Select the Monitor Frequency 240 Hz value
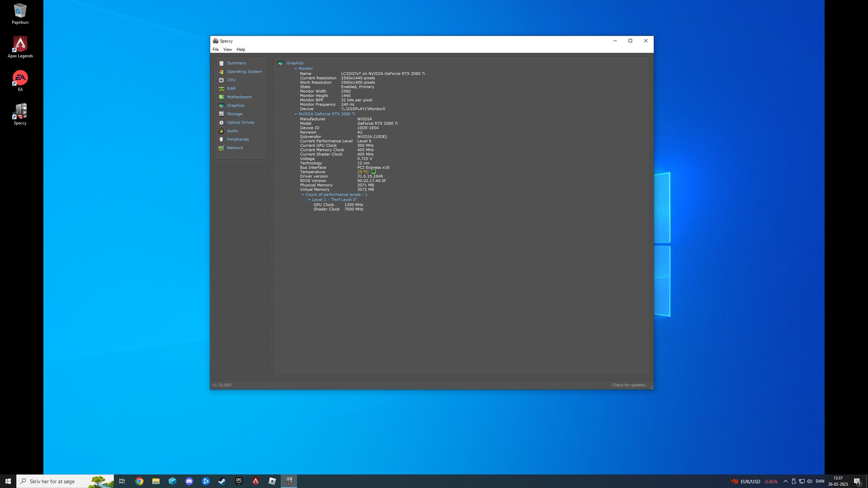868x488 pixels. click(x=348, y=105)
